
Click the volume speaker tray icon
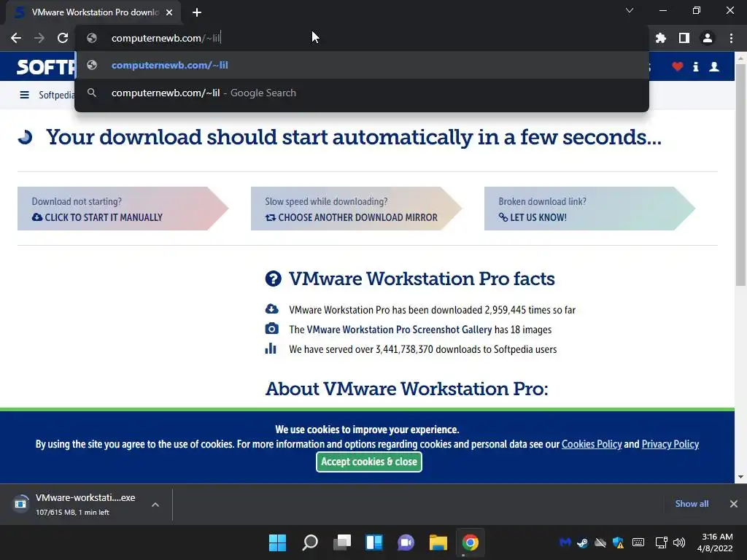pyautogui.click(x=679, y=542)
